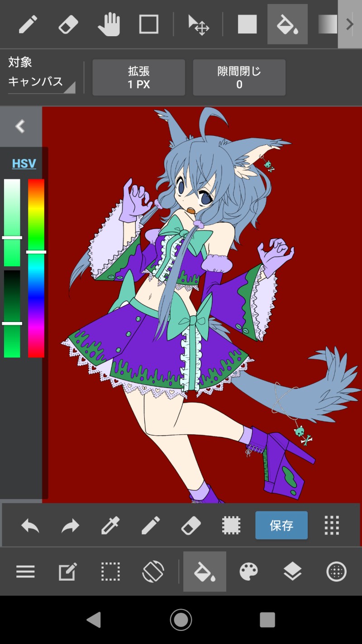Tap the Android back button
The width and height of the screenshot is (362, 644).
point(94,620)
